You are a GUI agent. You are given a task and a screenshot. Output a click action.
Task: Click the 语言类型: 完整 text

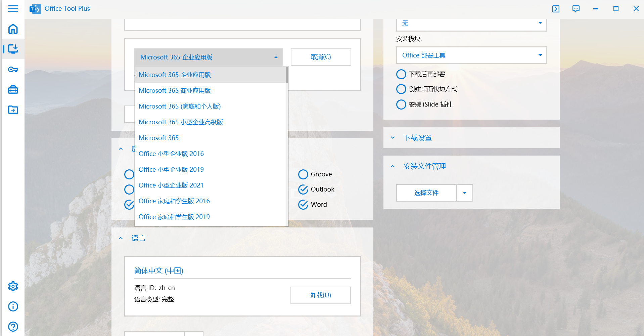(154, 299)
